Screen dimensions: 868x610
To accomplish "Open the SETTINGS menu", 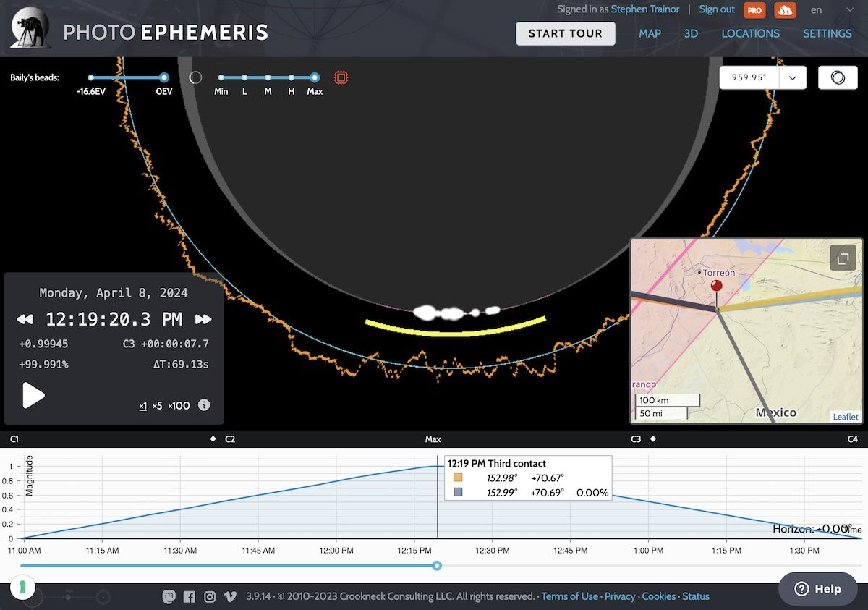I will point(827,33).
